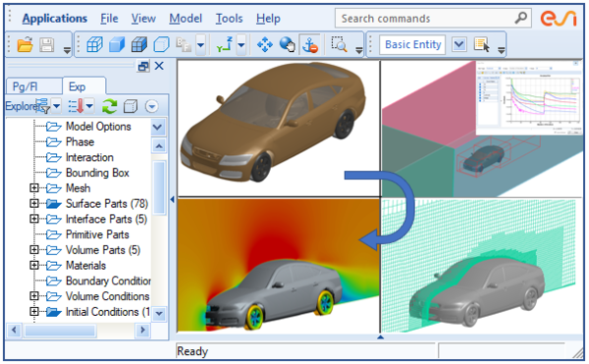Select the wireframe cube display icon

click(94, 45)
